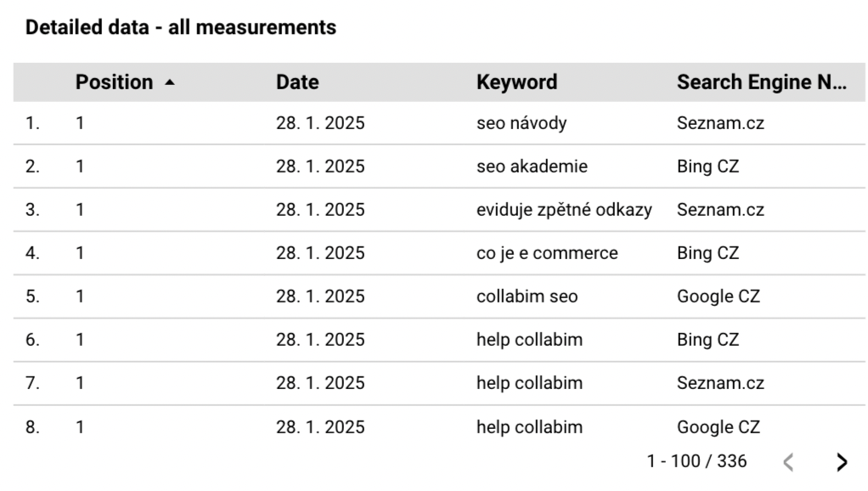Toggle ascending sort arrow on Position

tap(170, 82)
